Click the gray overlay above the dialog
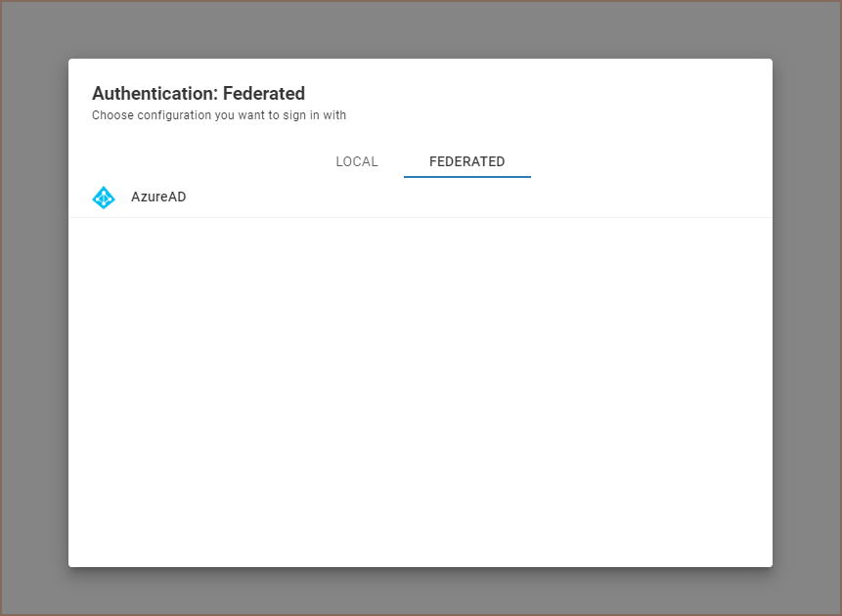The height and width of the screenshot is (616, 842). point(421,29)
